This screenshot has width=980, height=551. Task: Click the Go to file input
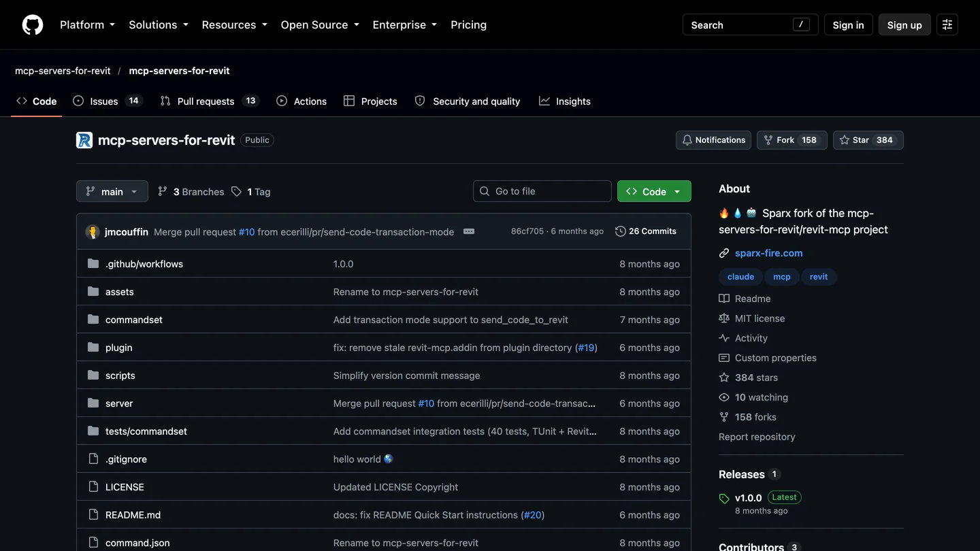coord(542,191)
